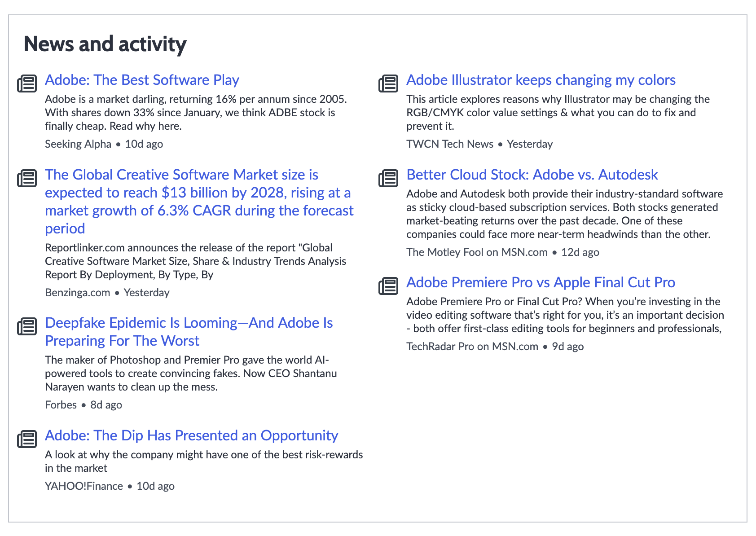Click the summary starting 'Adobe and Autodesk both provide'
Viewport: 756px width, 536px height.
[565, 214]
